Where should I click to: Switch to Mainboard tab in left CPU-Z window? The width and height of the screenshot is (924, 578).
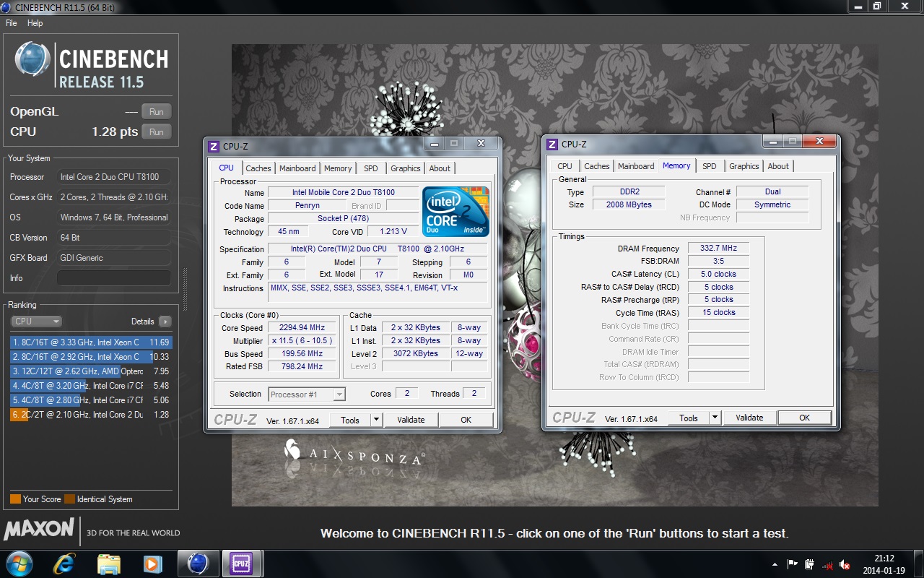click(297, 168)
